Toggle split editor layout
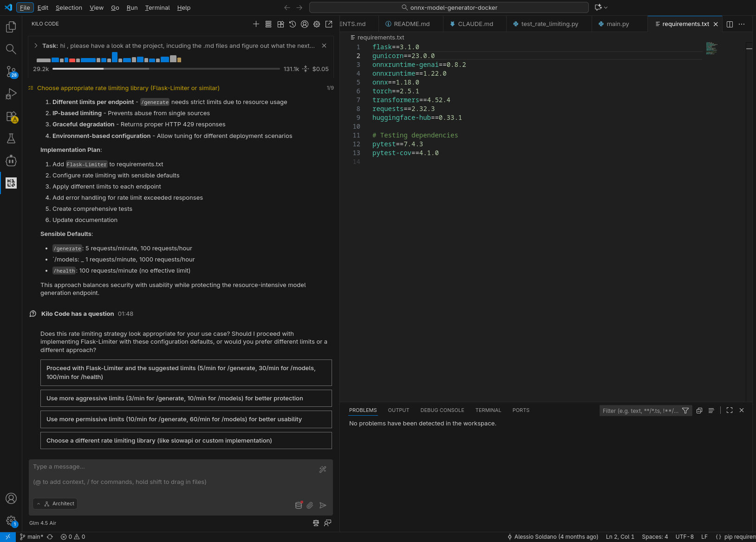Viewport: 756px width, 542px height. [730, 24]
